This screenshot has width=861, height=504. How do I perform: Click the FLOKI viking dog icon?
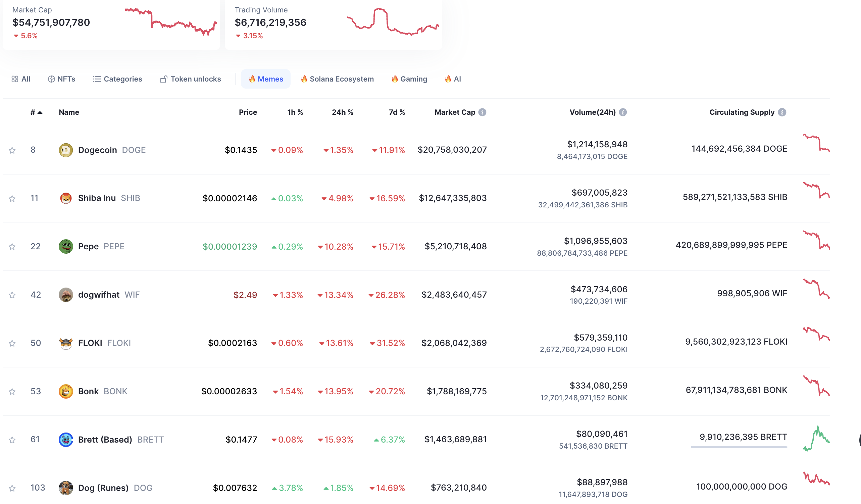click(x=66, y=343)
